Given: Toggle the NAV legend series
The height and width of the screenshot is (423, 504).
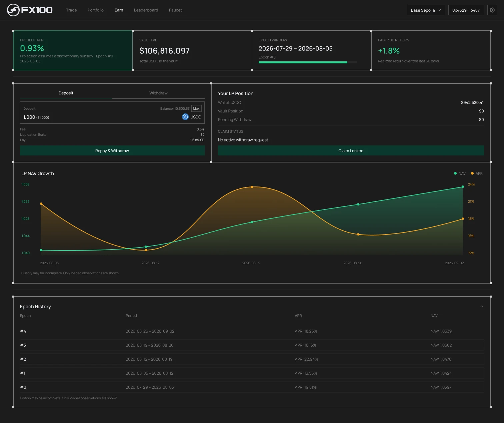Looking at the screenshot, I should (460, 173).
